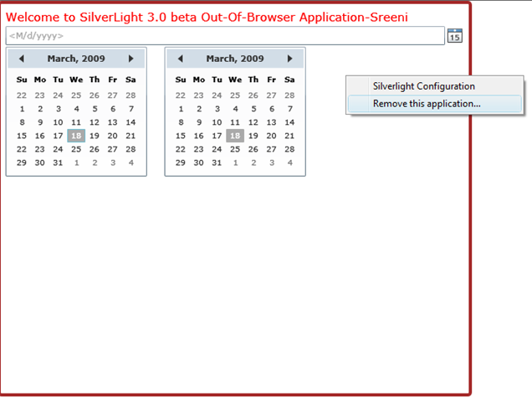
Task: Go to next month in left calendar
Action: (131, 59)
